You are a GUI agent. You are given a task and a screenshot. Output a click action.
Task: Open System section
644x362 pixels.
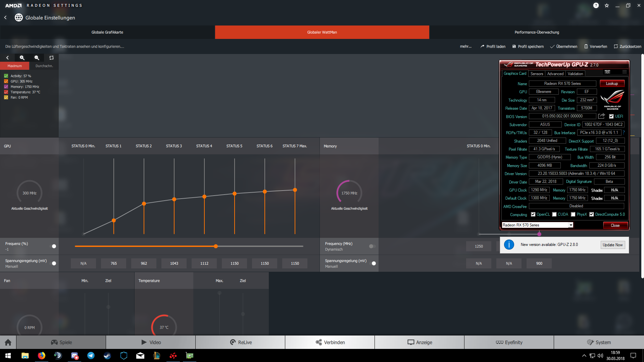click(599, 342)
